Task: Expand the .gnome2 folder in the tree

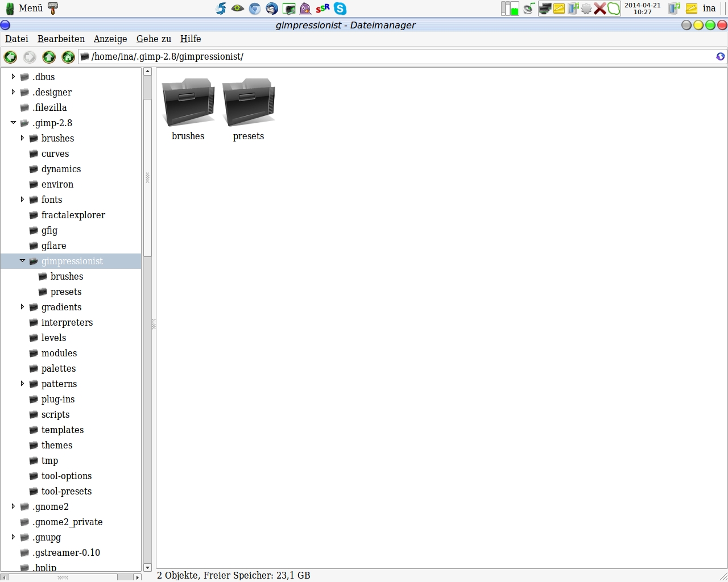Action: pyautogui.click(x=14, y=506)
